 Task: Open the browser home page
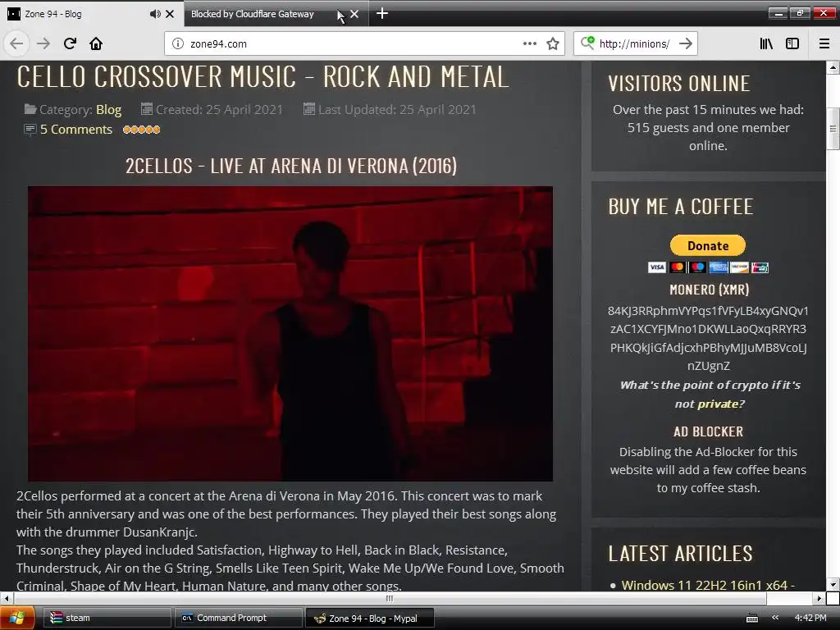tap(96, 43)
